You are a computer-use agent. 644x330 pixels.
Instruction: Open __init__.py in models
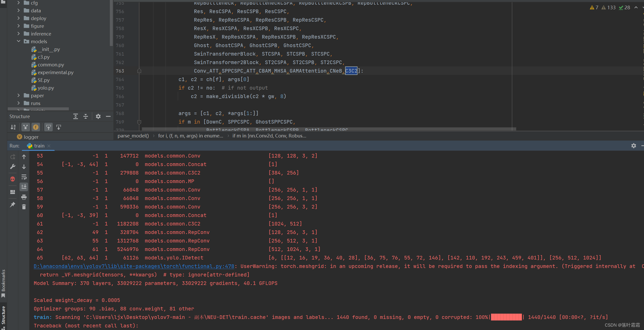[x=46, y=49]
